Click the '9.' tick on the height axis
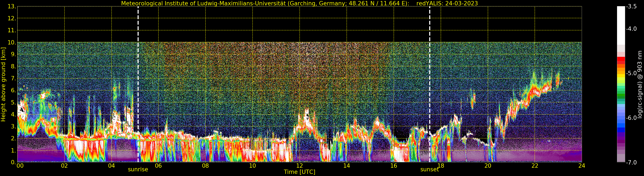The image size is (644, 176). 13,54
